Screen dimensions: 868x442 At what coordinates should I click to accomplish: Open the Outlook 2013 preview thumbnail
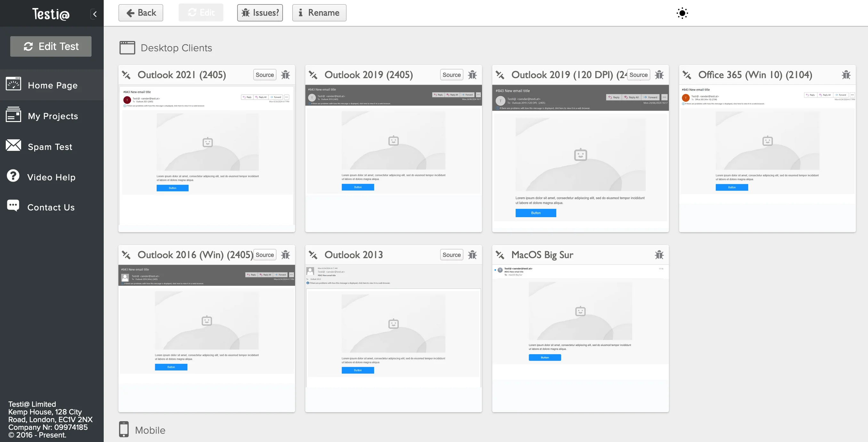coord(394,338)
